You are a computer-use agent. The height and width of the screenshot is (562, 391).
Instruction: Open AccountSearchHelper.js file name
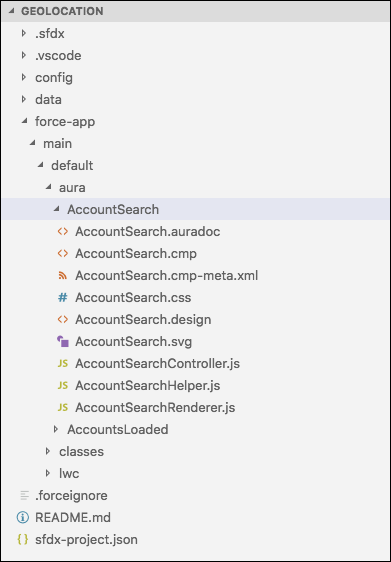pos(148,386)
